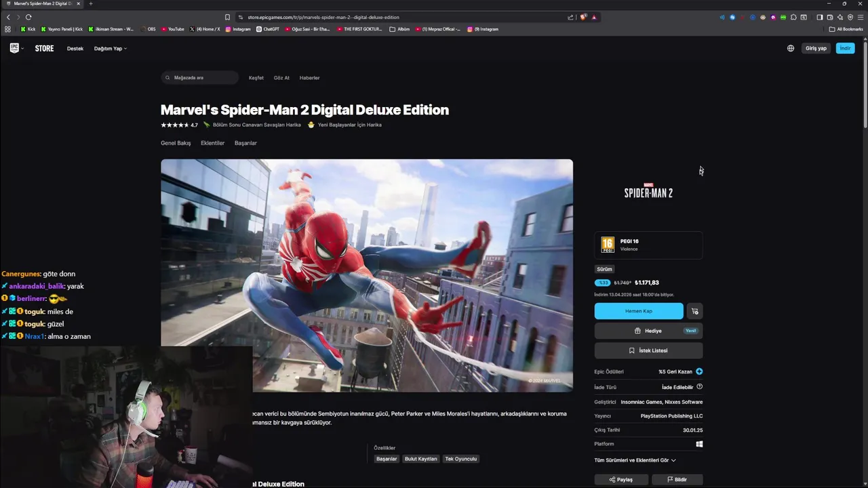Click the Başarılar feature tag
This screenshot has width=868, height=488.
tap(387, 459)
